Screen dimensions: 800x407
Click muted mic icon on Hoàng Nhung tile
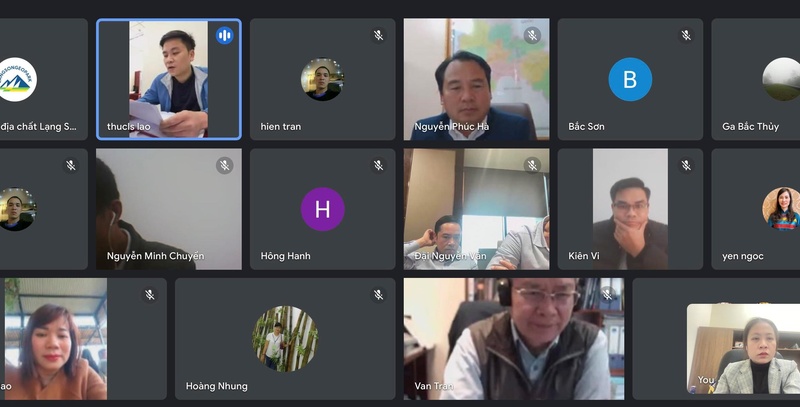(x=378, y=295)
